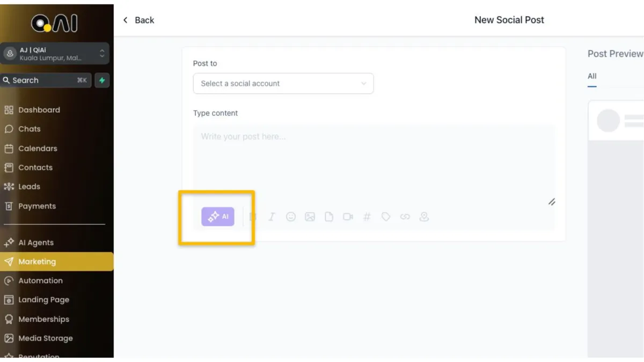Select the All tab in Post Preview
This screenshot has width=644, height=362.
pos(592,76)
